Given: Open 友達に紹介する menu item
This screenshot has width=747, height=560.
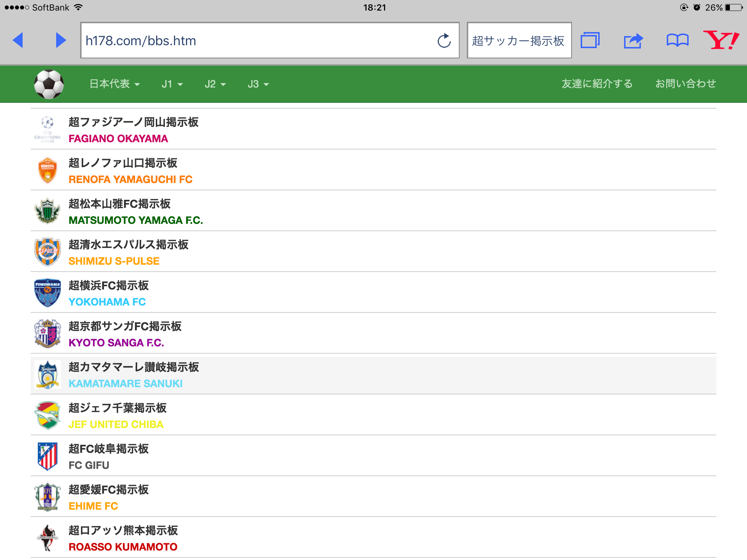Looking at the screenshot, I should 597,84.
